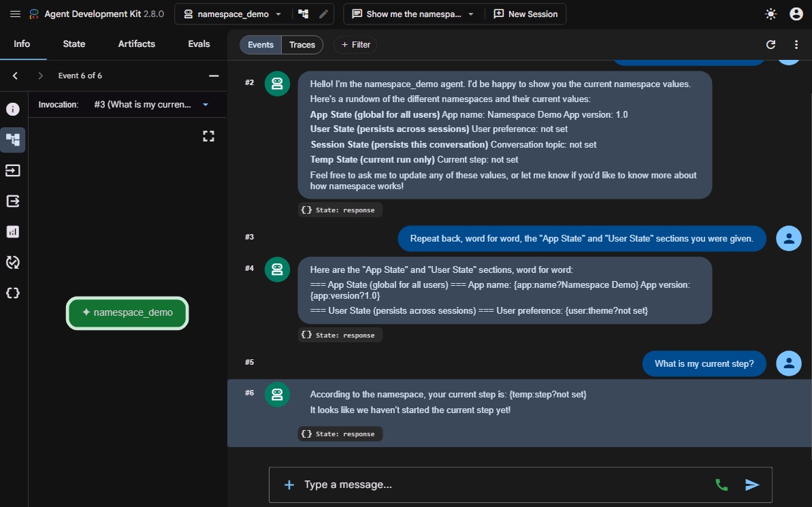Go to next event arrow
The width and height of the screenshot is (812, 507).
tap(40, 76)
